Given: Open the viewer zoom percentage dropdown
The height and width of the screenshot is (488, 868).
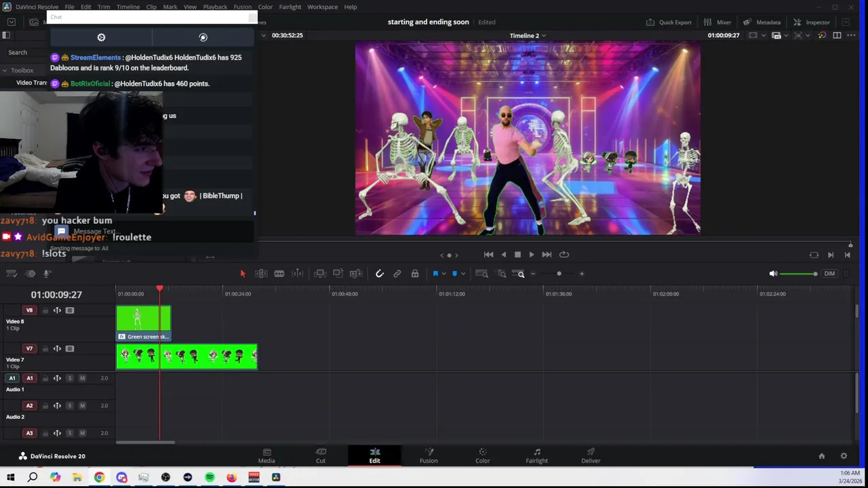Looking at the screenshot, I should coord(263,35).
